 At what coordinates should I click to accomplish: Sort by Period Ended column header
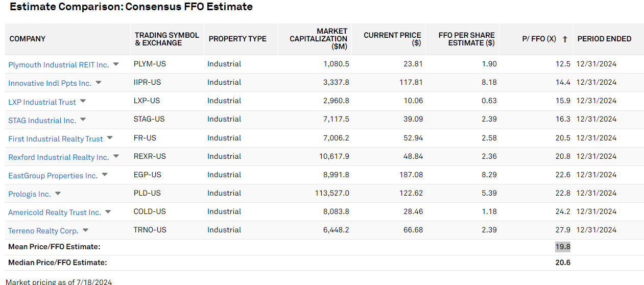pyautogui.click(x=604, y=39)
